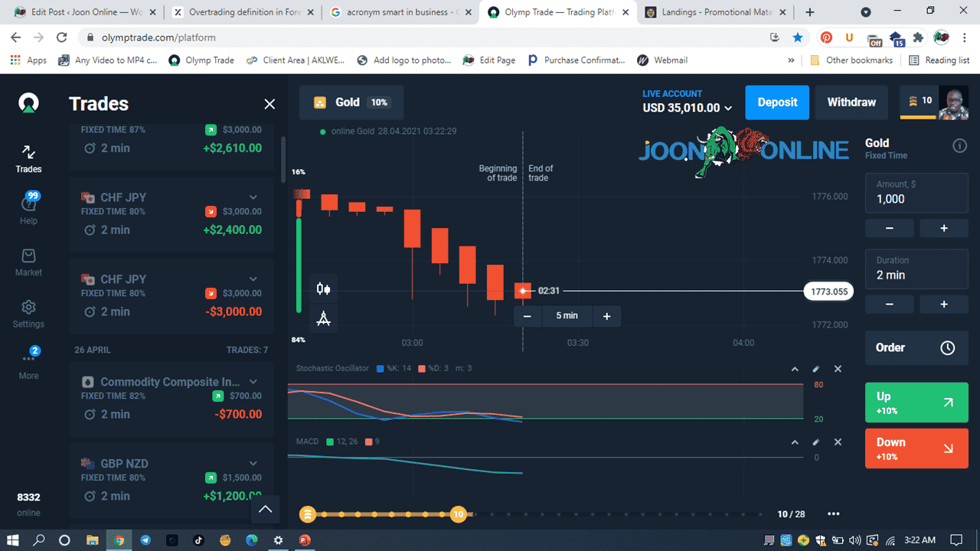The height and width of the screenshot is (551, 980).
Task: Open the Pinterest extension icon
Action: [x=827, y=37]
